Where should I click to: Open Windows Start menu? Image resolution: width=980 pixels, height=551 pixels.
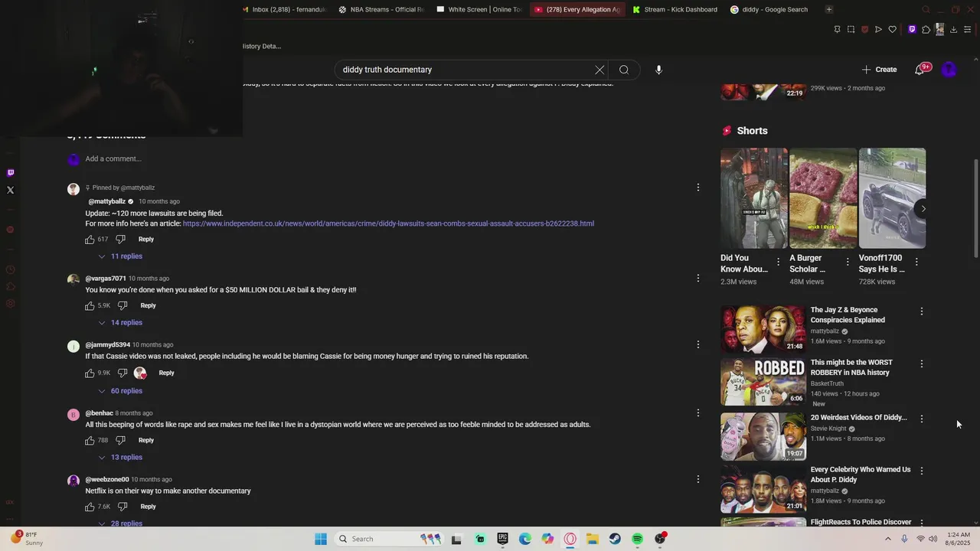point(321,539)
